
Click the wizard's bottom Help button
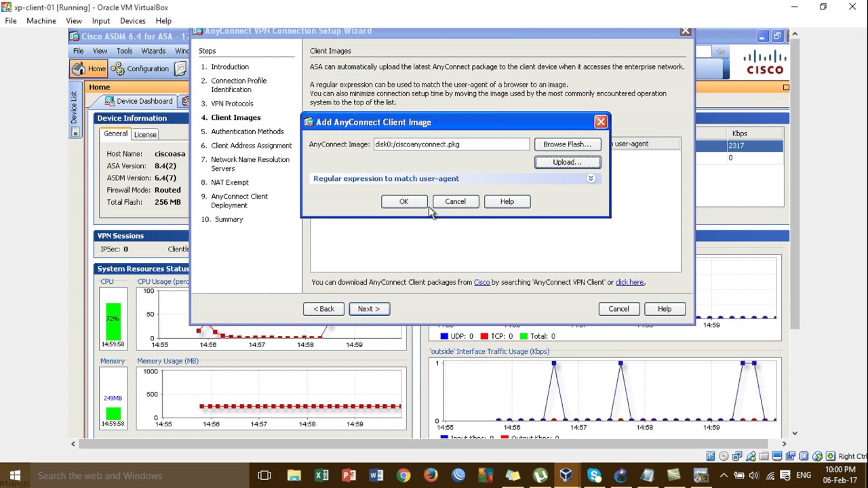click(x=665, y=309)
